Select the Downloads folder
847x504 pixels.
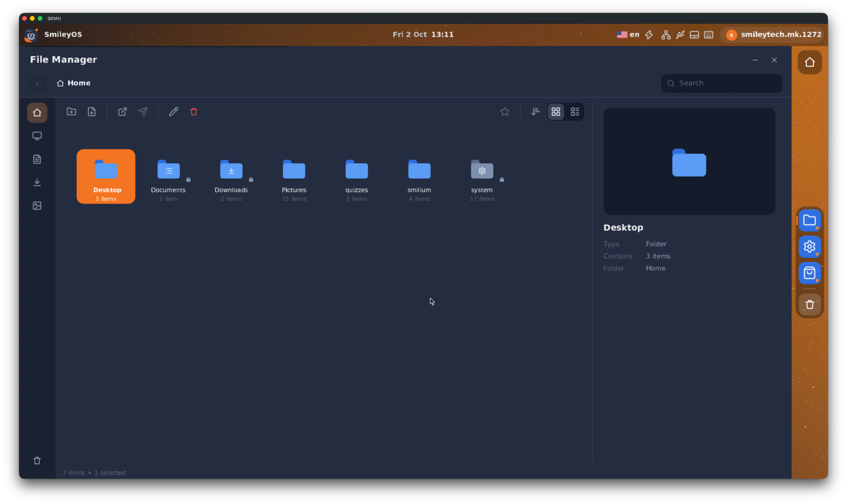231,177
